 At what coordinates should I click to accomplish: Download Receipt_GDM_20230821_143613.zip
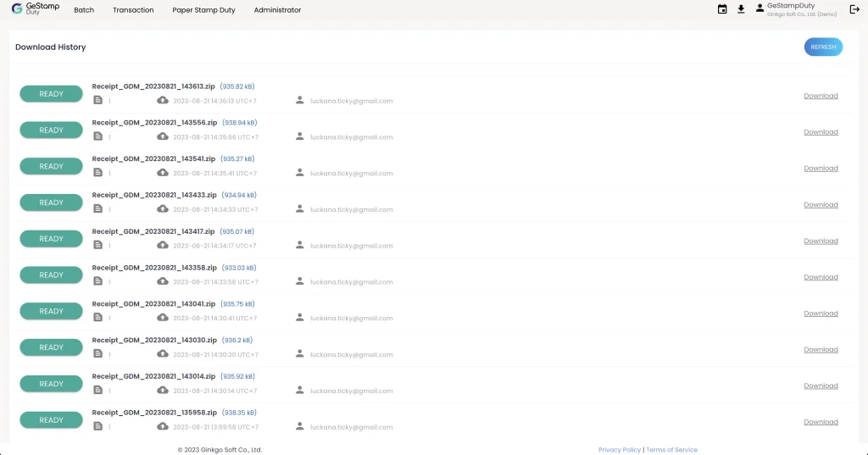[821, 96]
